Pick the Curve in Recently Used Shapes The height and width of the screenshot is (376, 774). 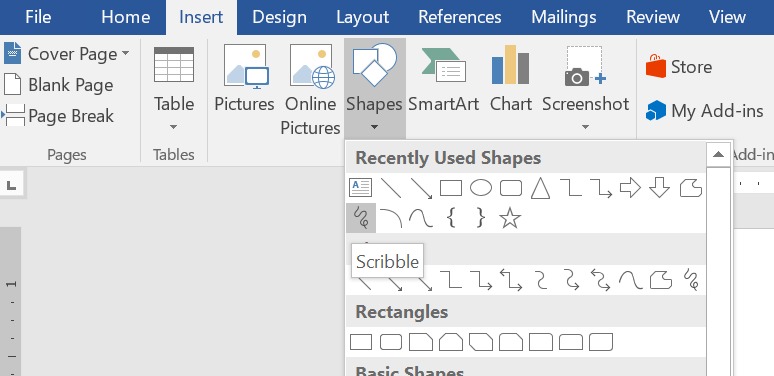(421, 218)
